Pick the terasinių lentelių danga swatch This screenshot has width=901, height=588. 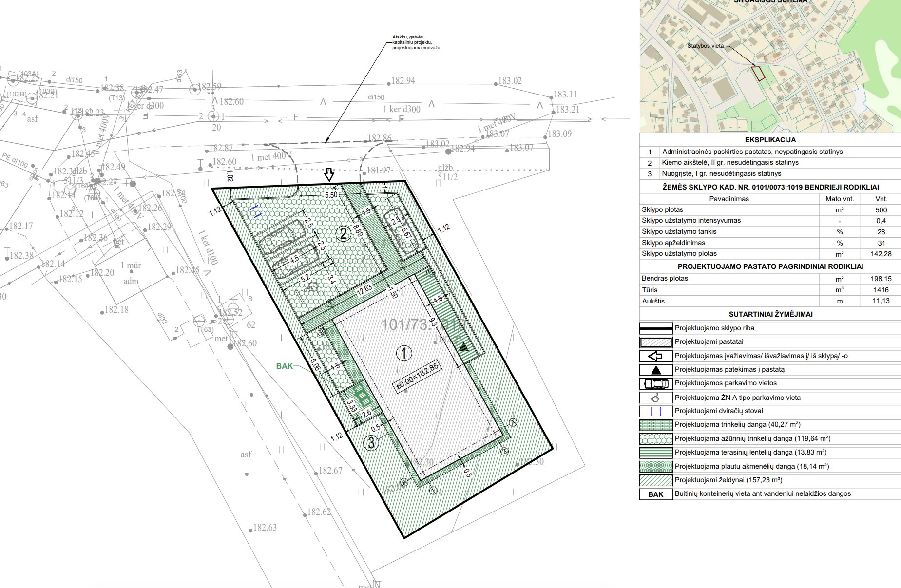point(656,453)
